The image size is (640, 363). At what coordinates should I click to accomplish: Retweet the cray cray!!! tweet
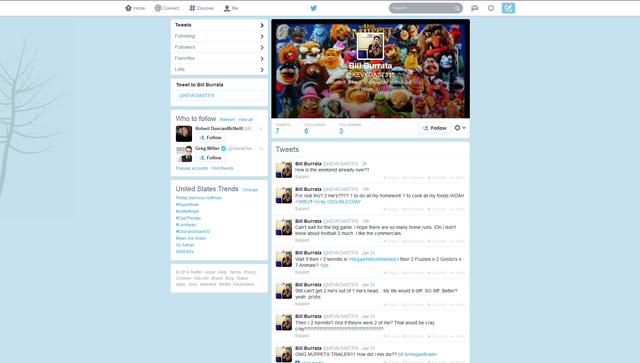413,336
